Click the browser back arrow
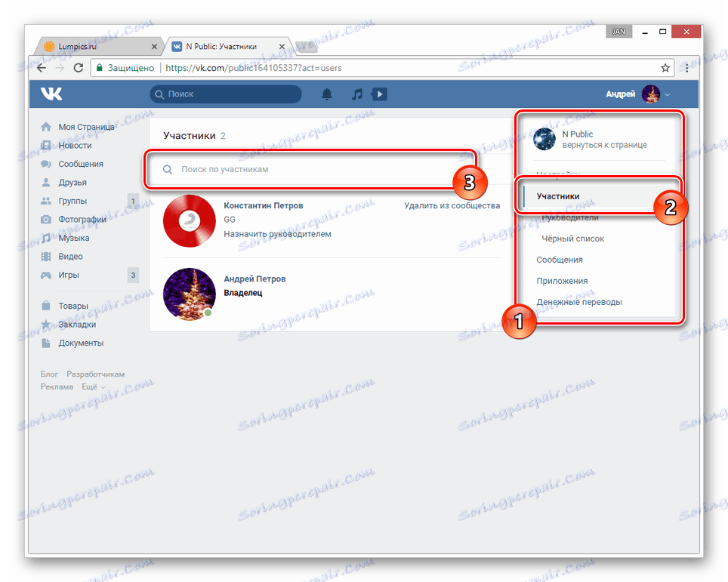This screenshot has height=582, width=728. (x=42, y=68)
